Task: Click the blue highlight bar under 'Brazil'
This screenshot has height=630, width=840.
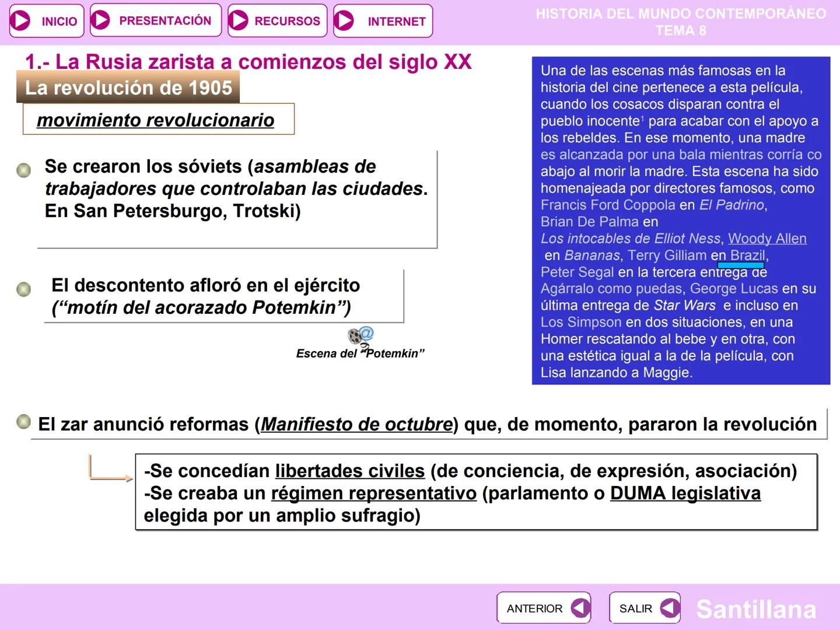Action: click(742, 266)
